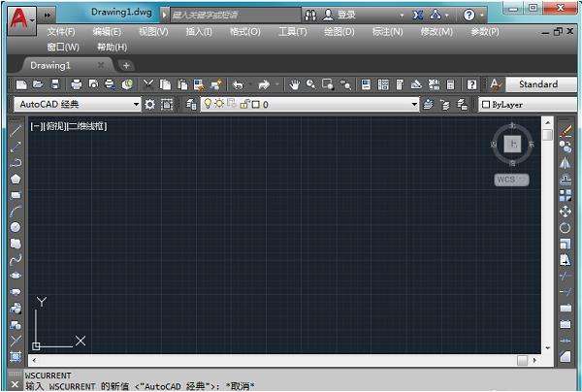Image resolution: width=582 pixels, height=392 pixels.
Task: Open the 格式(O) menu
Action: pos(244,32)
